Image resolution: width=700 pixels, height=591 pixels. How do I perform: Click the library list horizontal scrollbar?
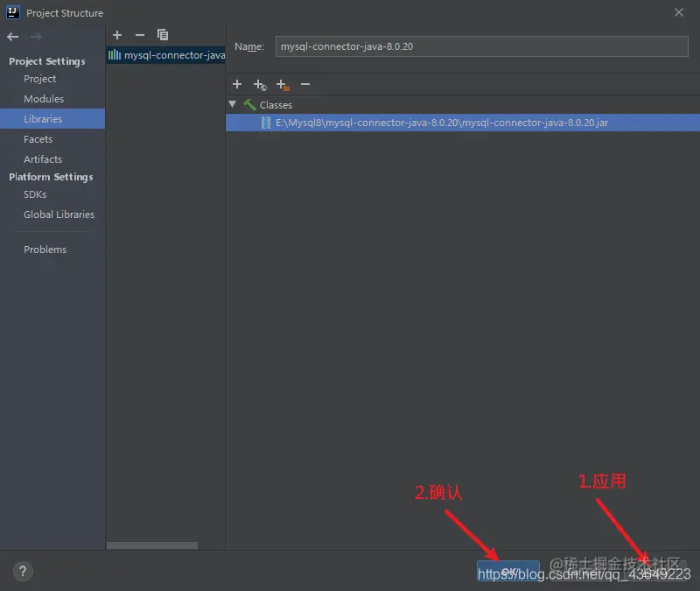click(x=152, y=545)
